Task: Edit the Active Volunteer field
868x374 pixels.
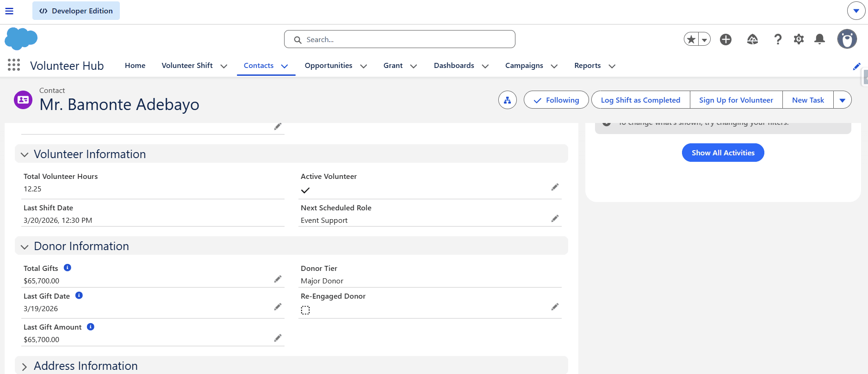Action: pos(555,187)
